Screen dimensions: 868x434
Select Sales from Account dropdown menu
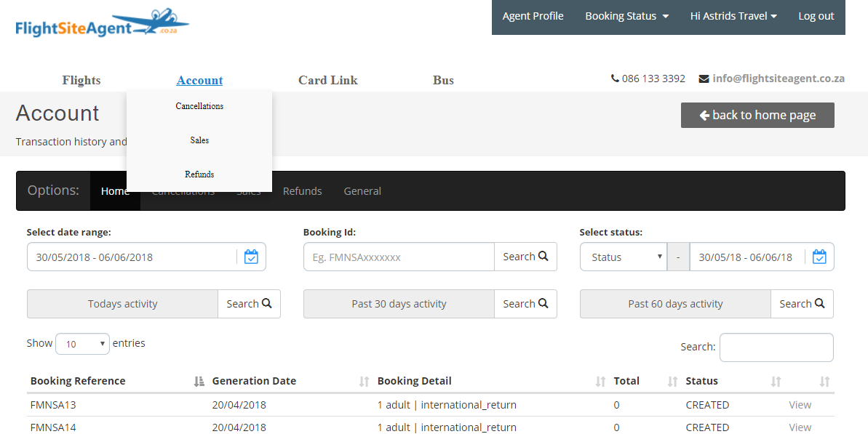coord(199,140)
